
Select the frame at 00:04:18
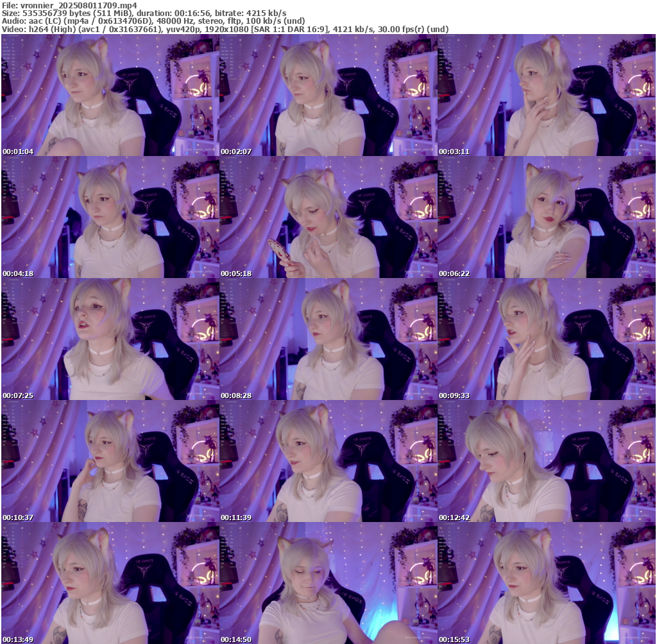(110, 217)
